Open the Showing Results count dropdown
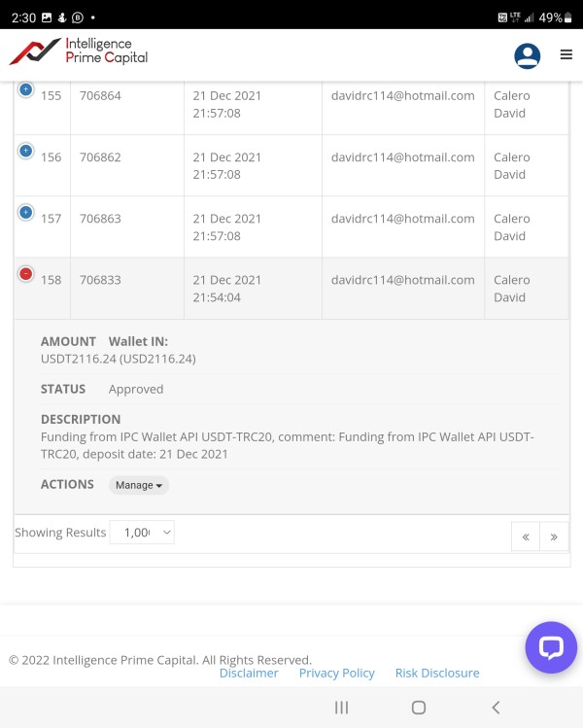Screen dimensions: 583x728 tap(142, 533)
